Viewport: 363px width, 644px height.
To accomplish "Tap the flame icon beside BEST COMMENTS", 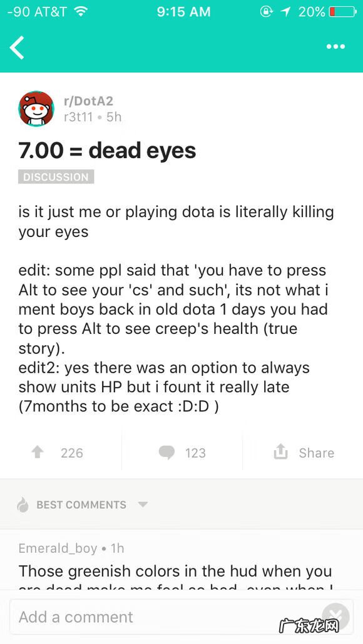I will [21, 505].
